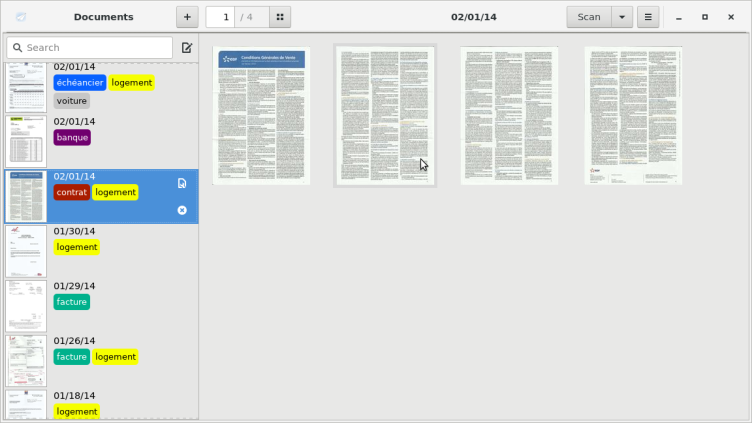This screenshot has height=423, width=752.
Task: Click the red contrat label
Action: 71,192
